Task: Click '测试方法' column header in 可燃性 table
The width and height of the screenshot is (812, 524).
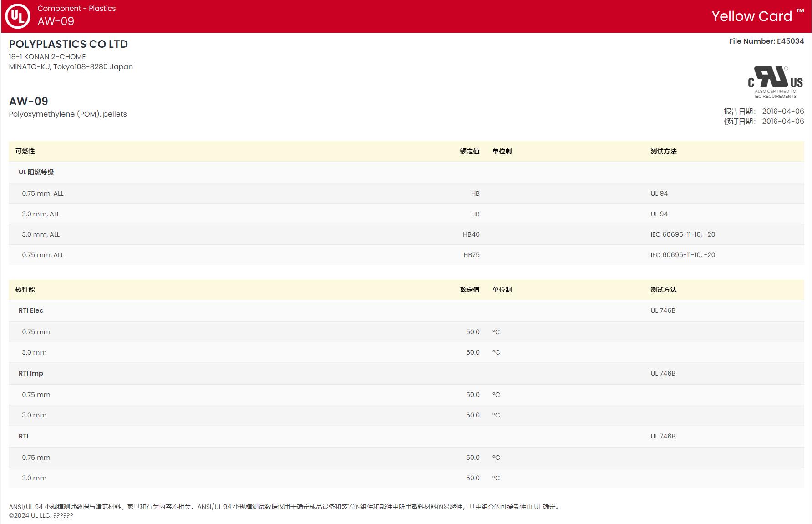Action: pyautogui.click(x=664, y=151)
